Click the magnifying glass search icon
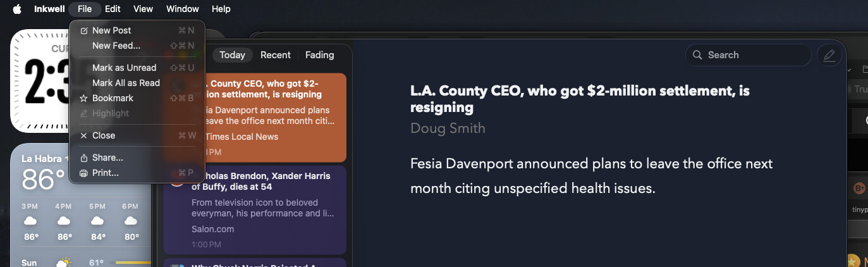This screenshot has height=267, width=868. point(698,55)
